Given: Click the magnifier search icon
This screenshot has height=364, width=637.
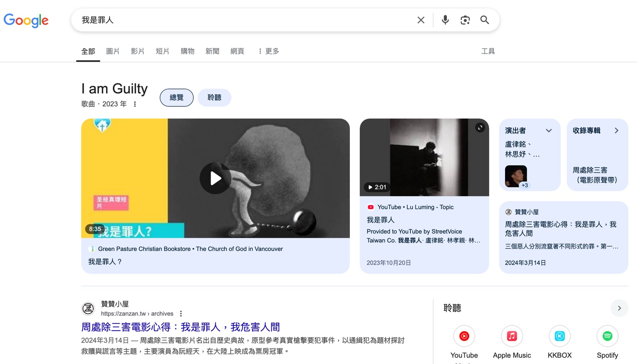Looking at the screenshot, I should pyautogui.click(x=485, y=20).
